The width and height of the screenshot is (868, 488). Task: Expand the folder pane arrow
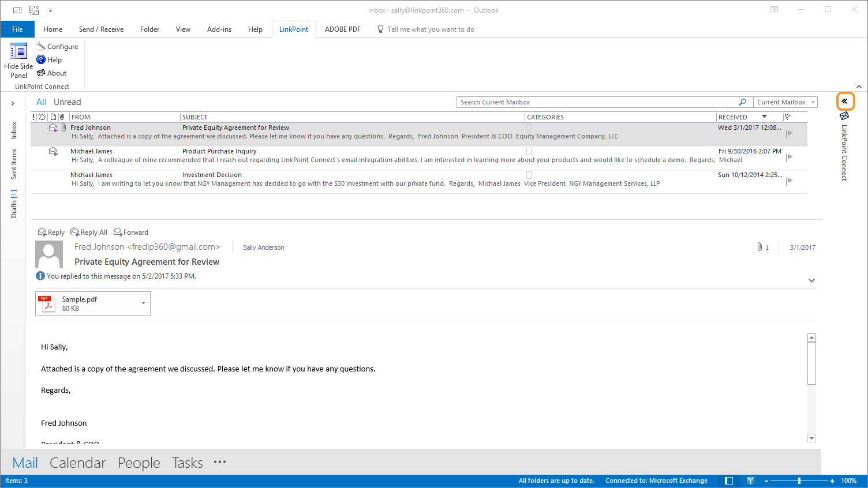coord(13,103)
